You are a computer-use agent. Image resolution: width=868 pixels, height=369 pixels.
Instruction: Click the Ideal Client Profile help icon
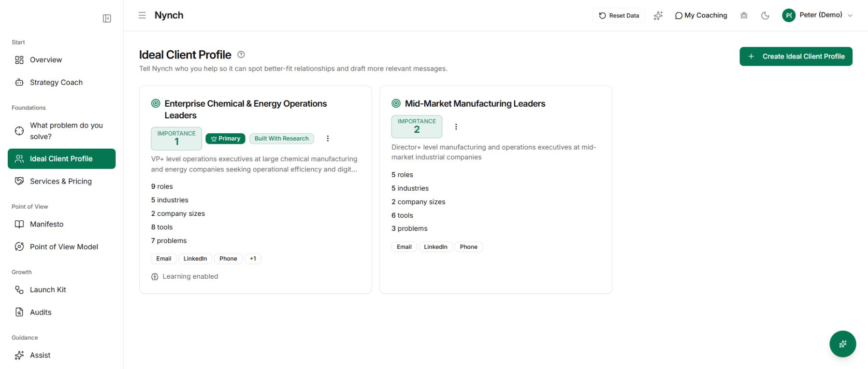coord(241,55)
